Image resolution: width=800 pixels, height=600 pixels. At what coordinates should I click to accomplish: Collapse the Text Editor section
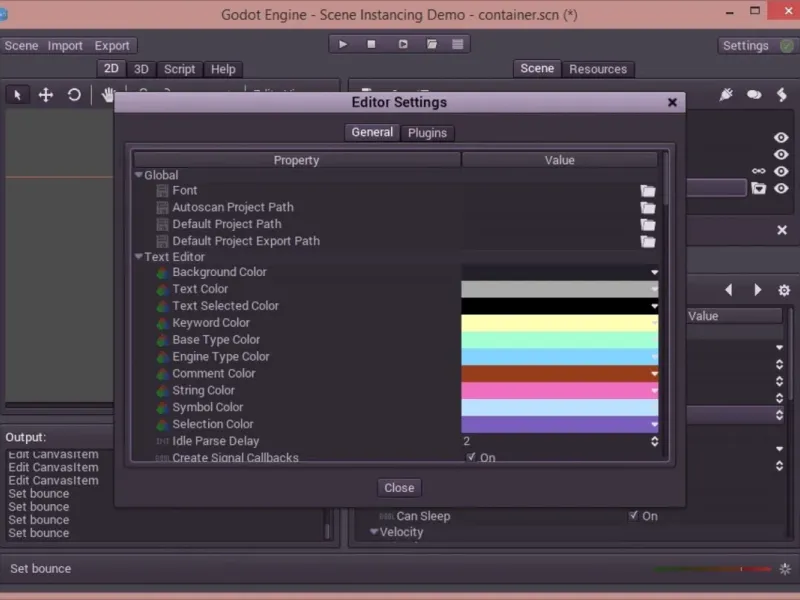click(138, 256)
